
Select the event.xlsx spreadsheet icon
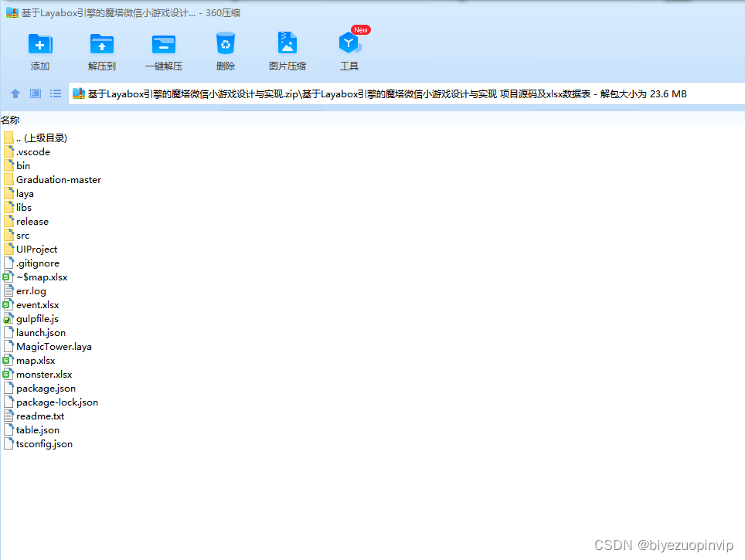click(8, 305)
